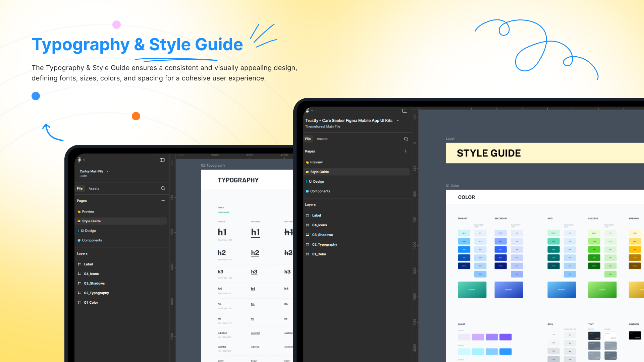The image size is (644, 362).
Task: Toggle sidebar panel icon in left window
Action: [162, 160]
